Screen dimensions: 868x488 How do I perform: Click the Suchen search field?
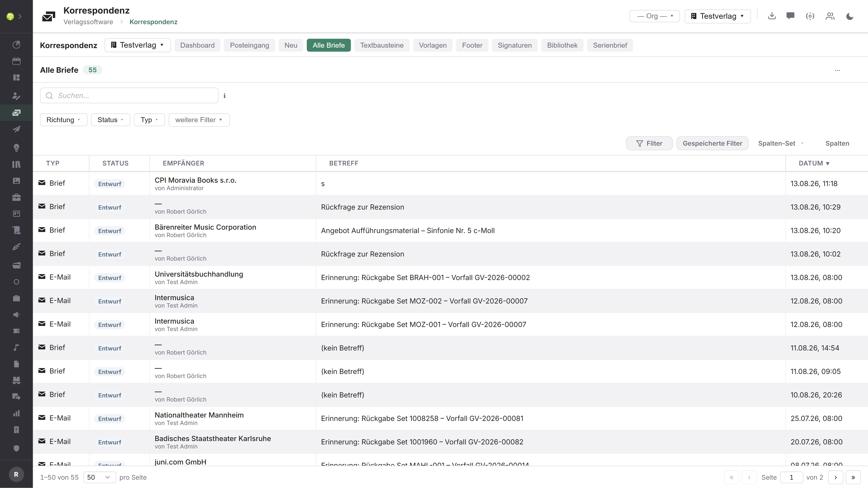click(129, 96)
